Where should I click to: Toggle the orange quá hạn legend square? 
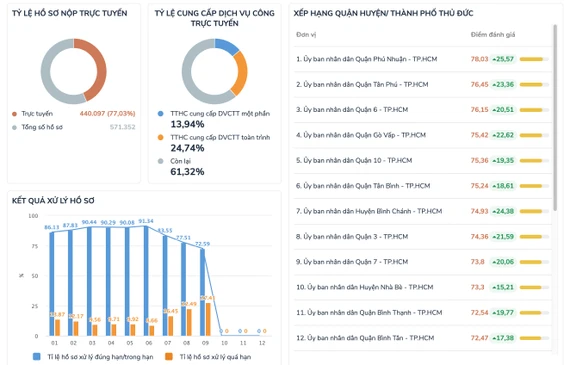(x=169, y=357)
